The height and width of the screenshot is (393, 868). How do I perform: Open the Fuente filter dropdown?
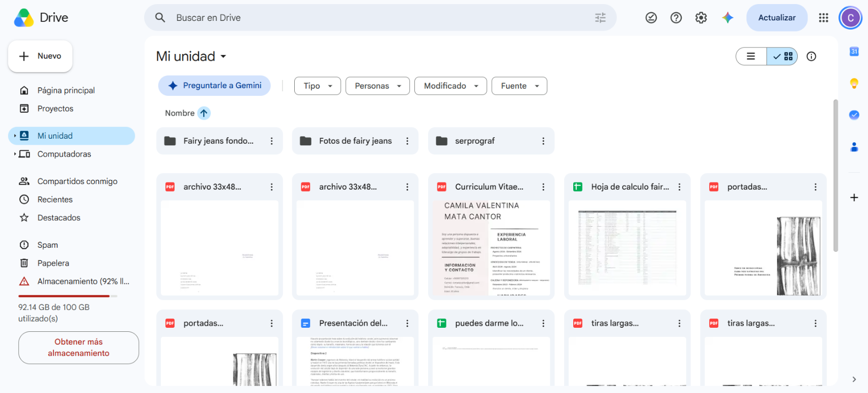coord(519,86)
